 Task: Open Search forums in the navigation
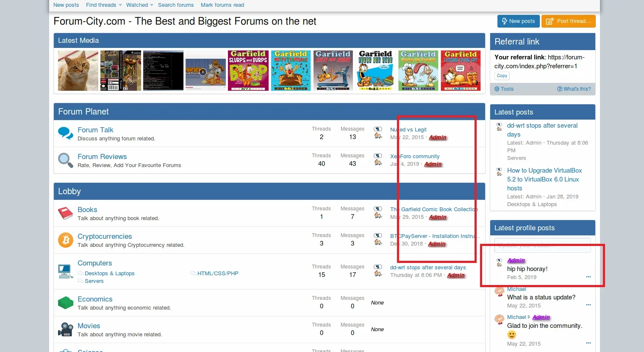[x=176, y=5]
